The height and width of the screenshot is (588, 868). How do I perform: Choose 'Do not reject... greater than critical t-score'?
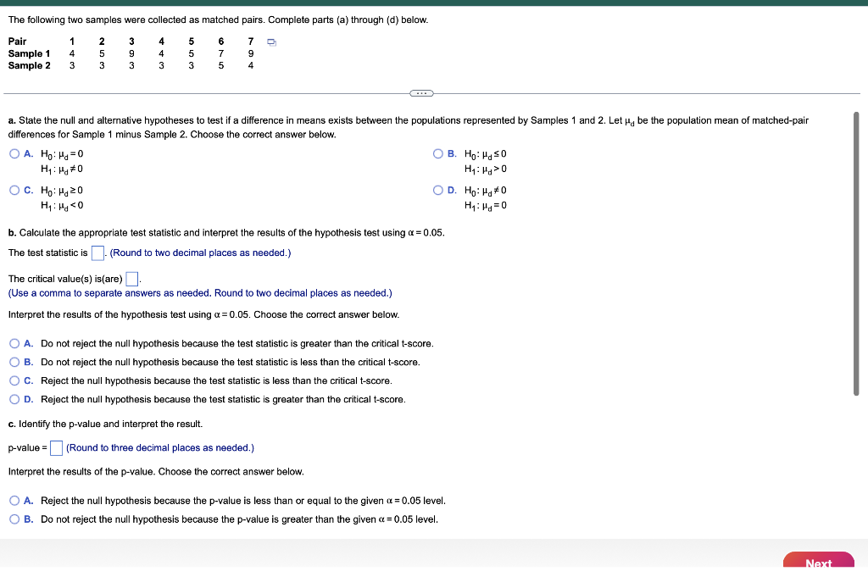(x=14, y=343)
